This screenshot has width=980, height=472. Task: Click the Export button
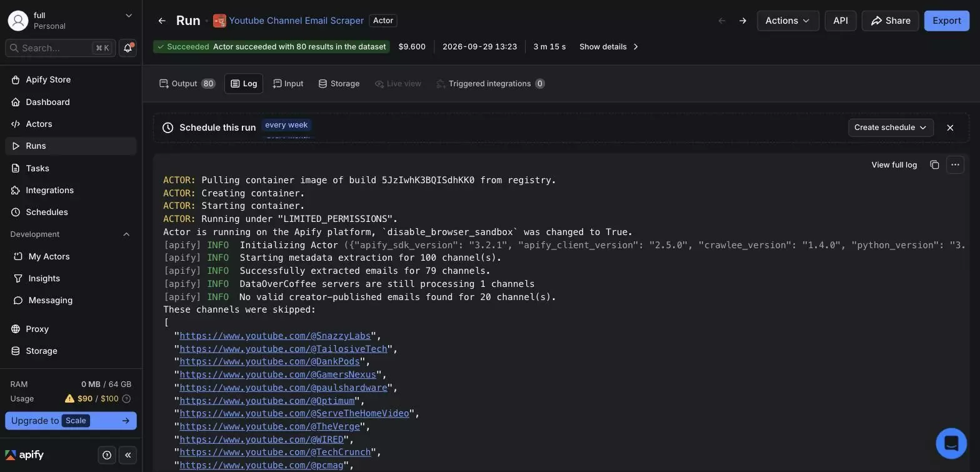[x=946, y=21]
